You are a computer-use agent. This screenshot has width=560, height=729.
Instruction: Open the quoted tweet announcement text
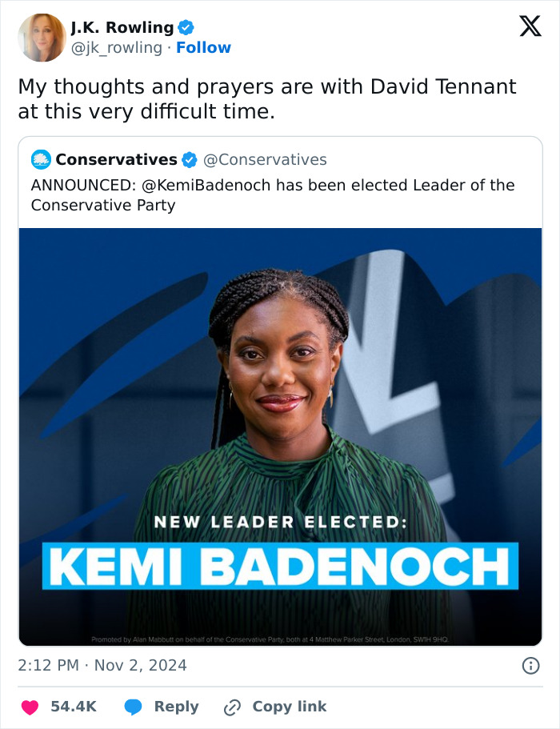pos(273,194)
